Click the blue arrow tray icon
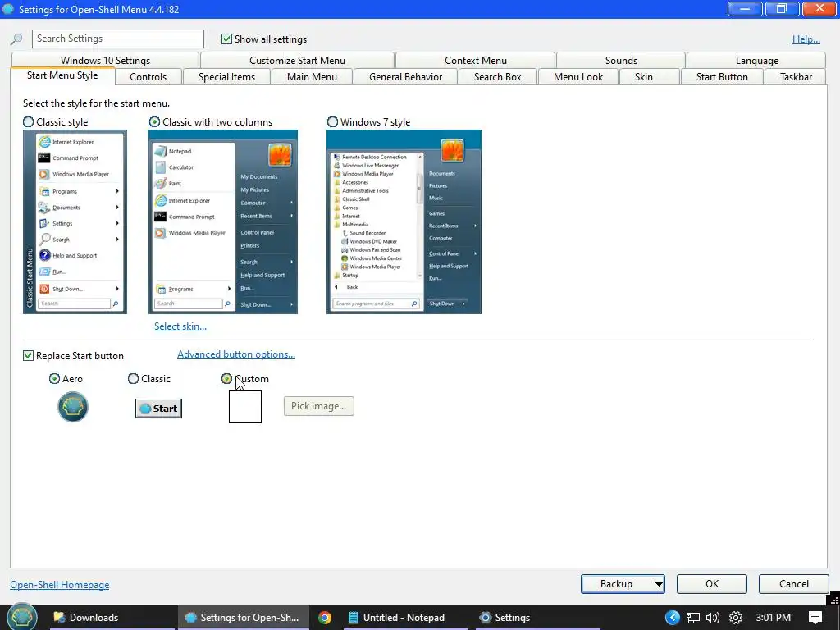840x630 pixels. [673, 618]
